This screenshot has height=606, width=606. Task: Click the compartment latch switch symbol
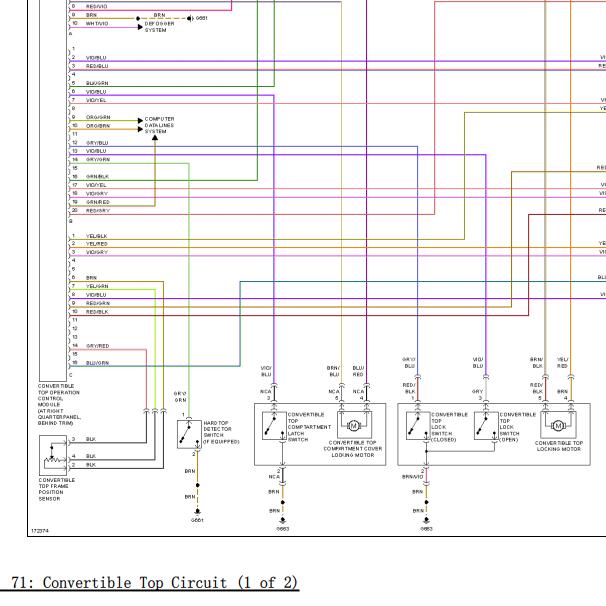274,426
